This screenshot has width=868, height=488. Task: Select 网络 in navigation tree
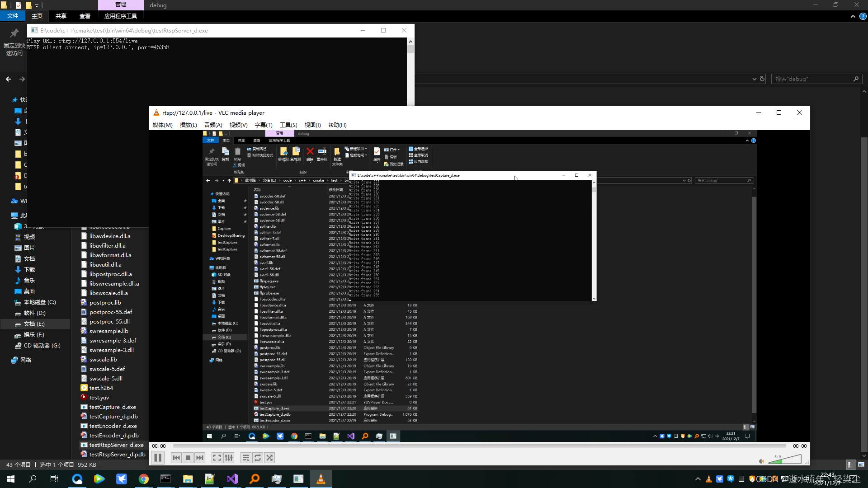coord(26,360)
